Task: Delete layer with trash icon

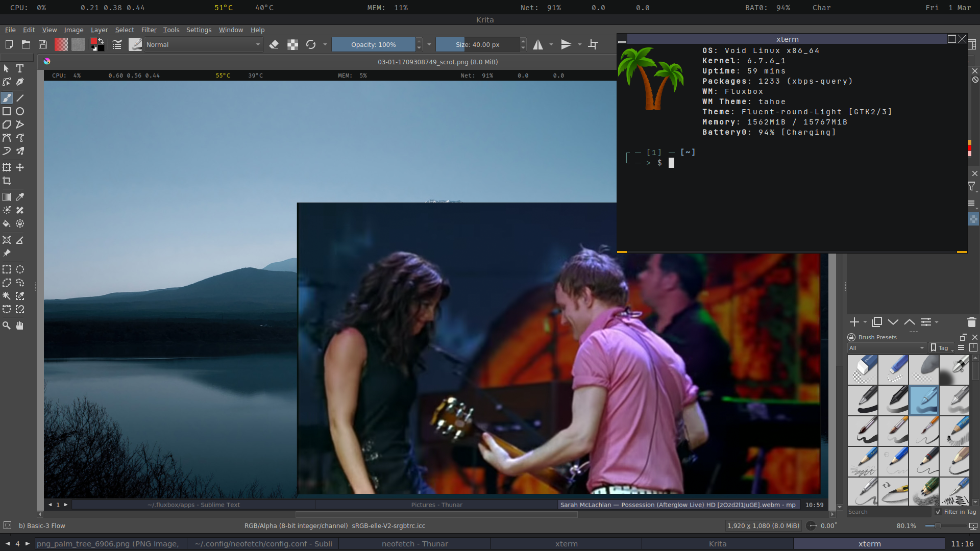Action: [971, 322]
